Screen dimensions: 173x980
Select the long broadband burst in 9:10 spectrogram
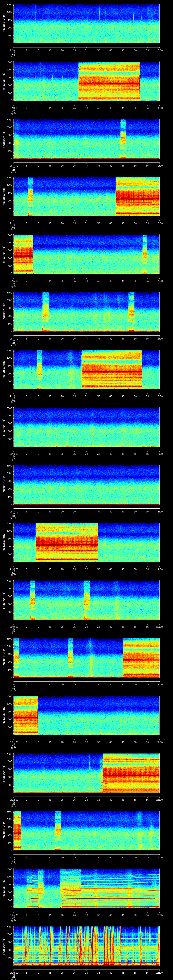[x=109, y=81]
